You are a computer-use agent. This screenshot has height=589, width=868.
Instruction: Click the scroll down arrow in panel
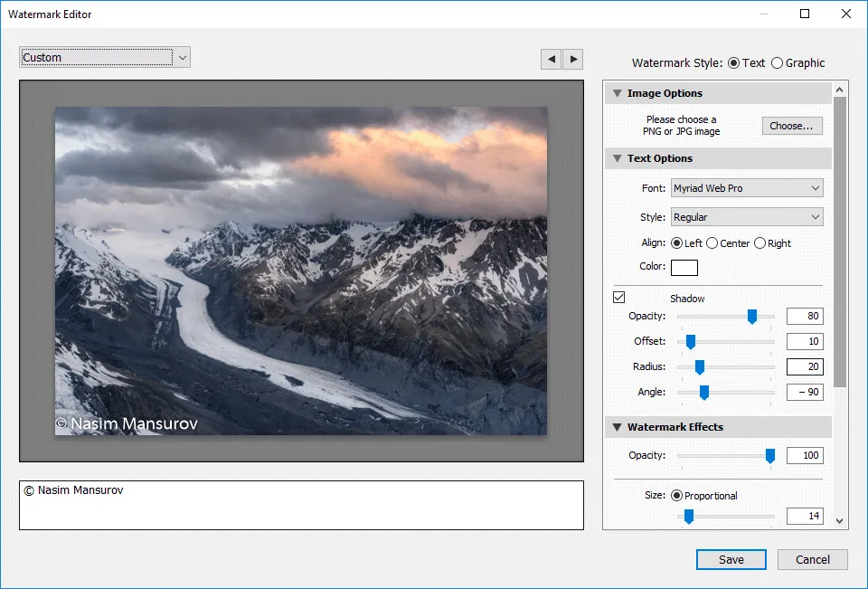(840, 520)
